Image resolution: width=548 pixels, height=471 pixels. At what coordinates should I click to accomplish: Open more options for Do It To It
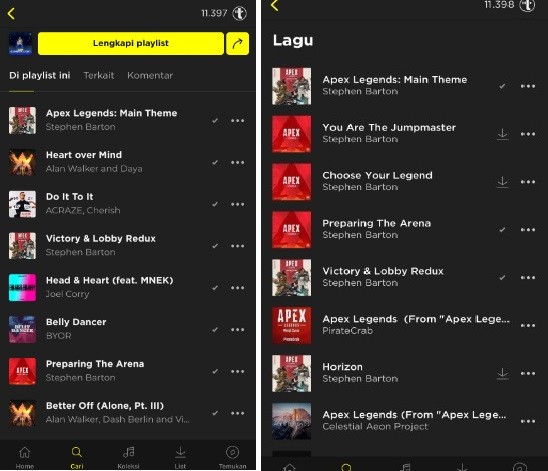[x=238, y=204]
